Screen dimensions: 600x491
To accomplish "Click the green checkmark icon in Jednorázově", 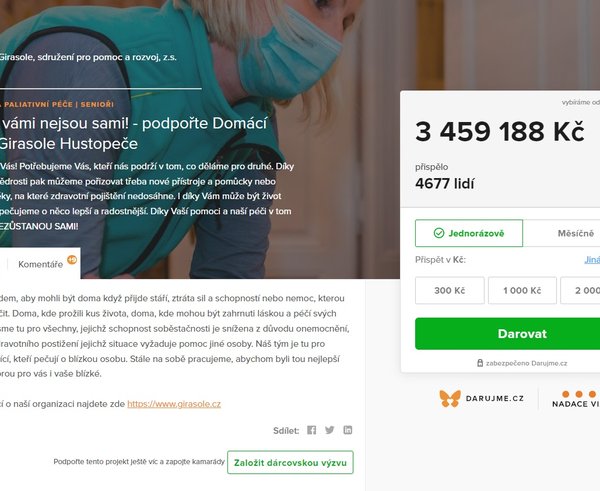I will point(439,233).
